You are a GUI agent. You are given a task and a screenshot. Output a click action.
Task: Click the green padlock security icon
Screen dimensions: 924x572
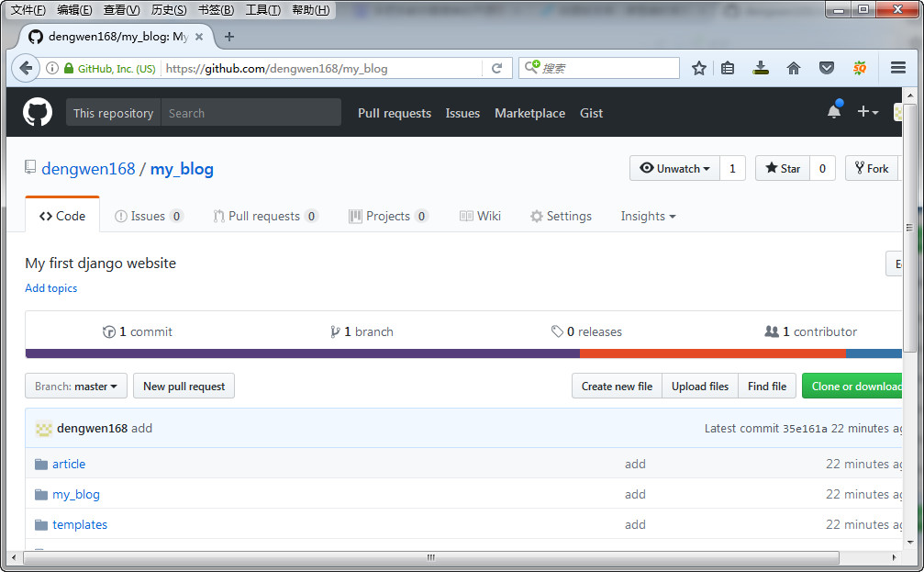68,69
